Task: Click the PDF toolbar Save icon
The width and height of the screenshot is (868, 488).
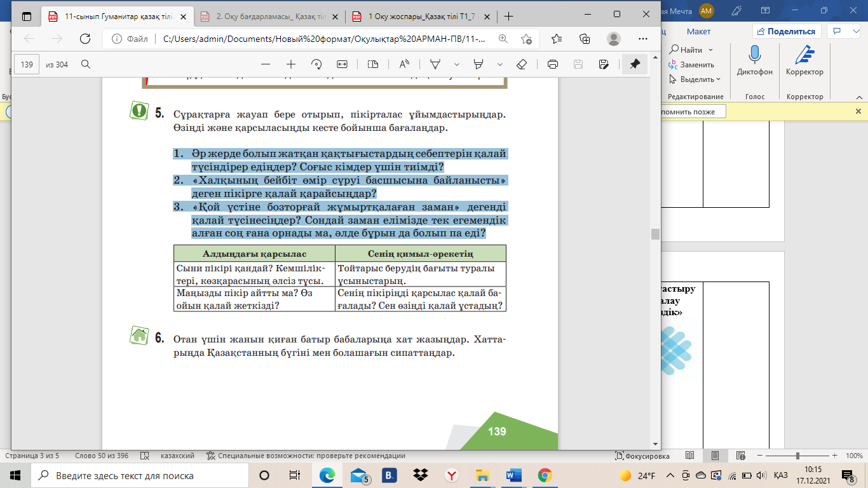Action: coord(578,64)
